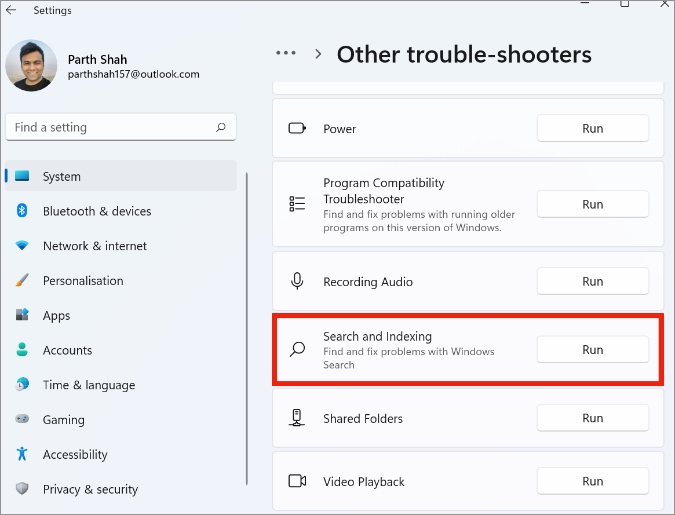
Task: Switch to Apps settings
Action: [121, 316]
